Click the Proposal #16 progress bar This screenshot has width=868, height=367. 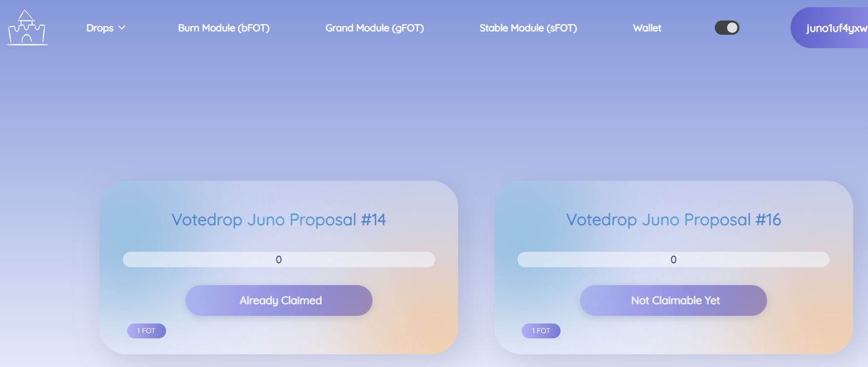(673, 260)
